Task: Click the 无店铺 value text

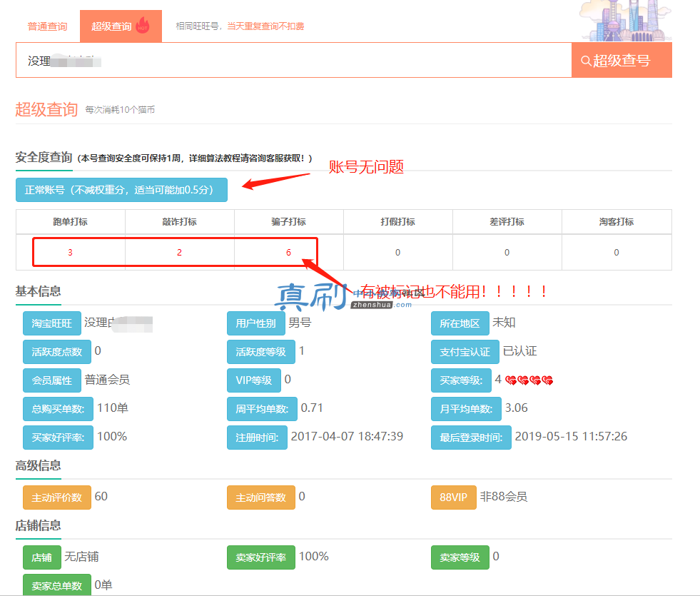Action: (81, 557)
